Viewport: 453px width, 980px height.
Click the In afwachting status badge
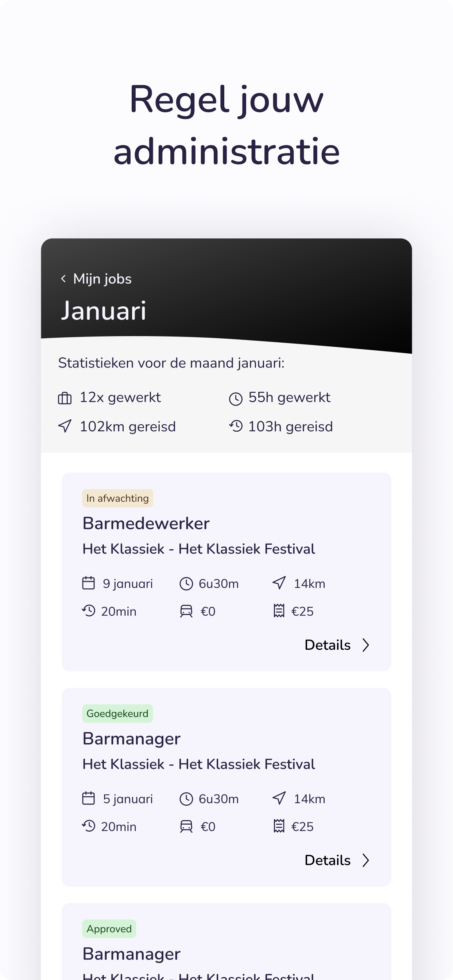[x=118, y=498]
